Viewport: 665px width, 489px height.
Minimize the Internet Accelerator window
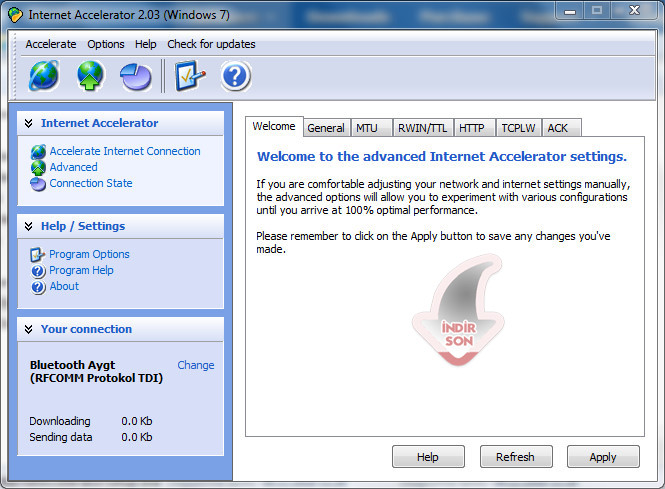(x=570, y=11)
